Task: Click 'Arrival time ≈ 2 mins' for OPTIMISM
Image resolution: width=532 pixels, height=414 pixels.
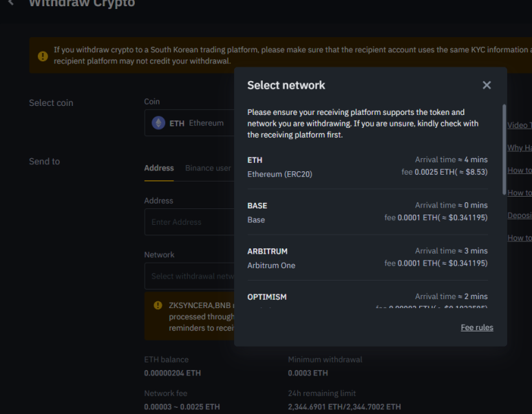Action: click(x=451, y=296)
